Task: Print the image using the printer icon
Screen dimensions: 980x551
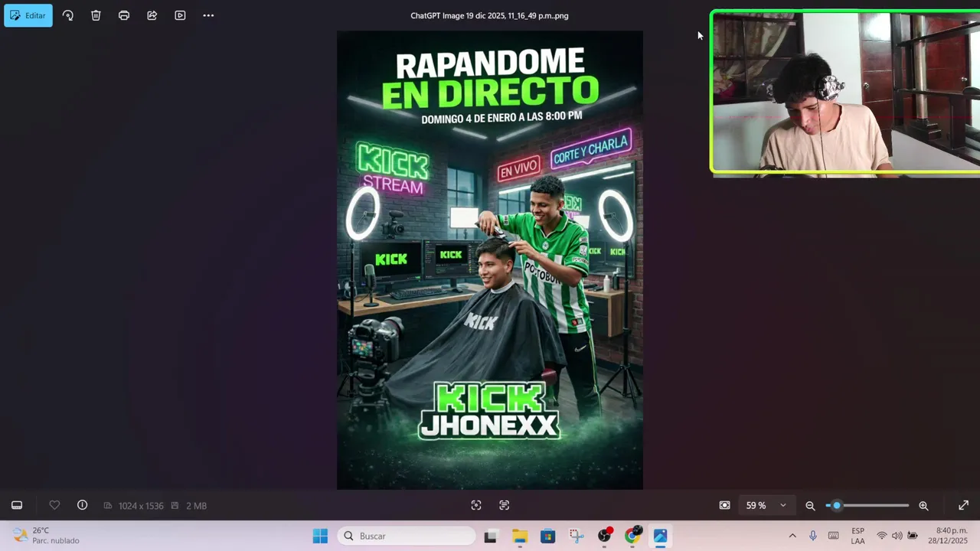Action: [124, 15]
